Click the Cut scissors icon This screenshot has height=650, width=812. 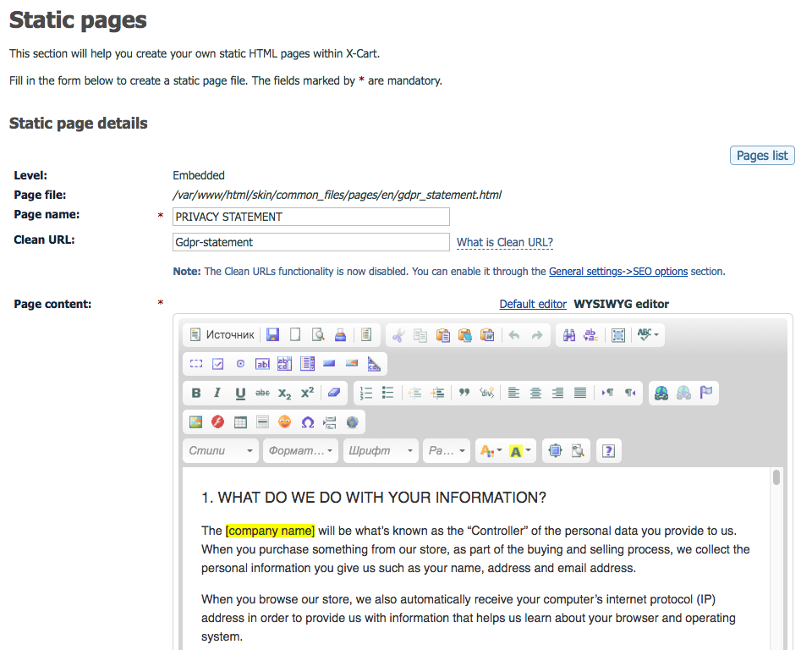click(398, 335)
